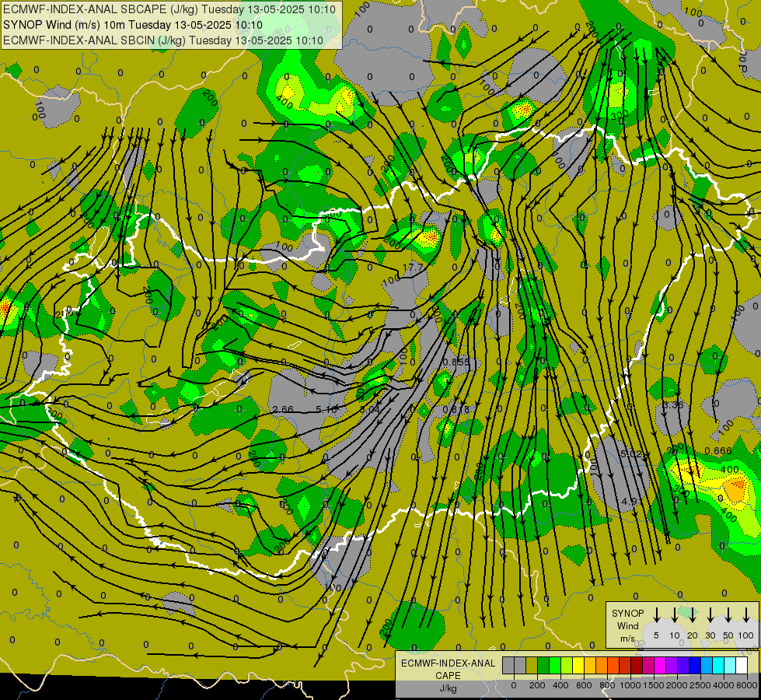Image resolution: width=761 pixels, height=700 pixels.
Task: Click the 'CAPE' label in the color legend
Action: [448, 675]
